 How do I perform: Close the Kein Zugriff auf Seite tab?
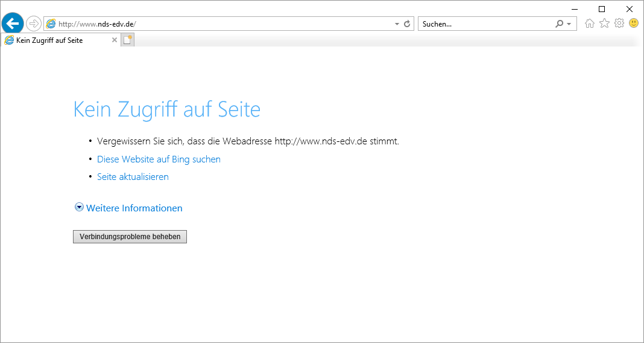(x=115, y=40)
